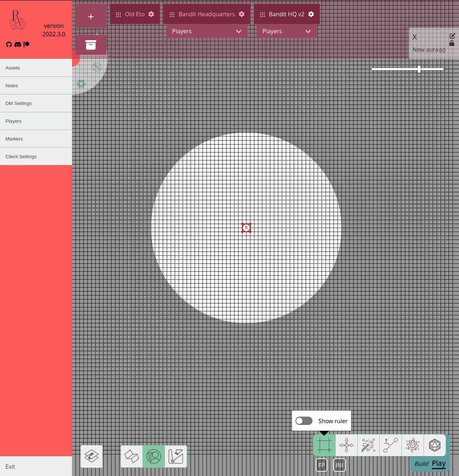This screenshot has width=459, height=476.
Task: Open Bandit Headquarters settings gear
Action: pyautogui.click(x=242, y=14)
